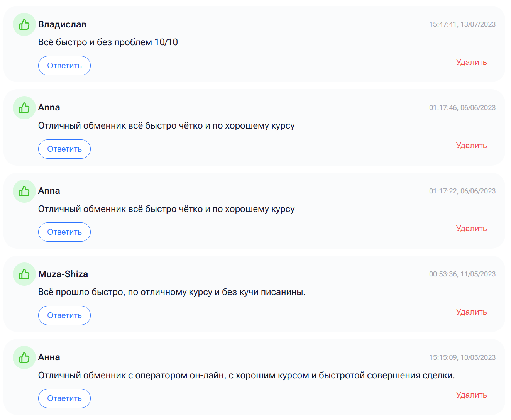The image size is (511, 420).
Task: Click the author name Muza-Shiza
Action: pyautogui.click(x=63, y=274)
